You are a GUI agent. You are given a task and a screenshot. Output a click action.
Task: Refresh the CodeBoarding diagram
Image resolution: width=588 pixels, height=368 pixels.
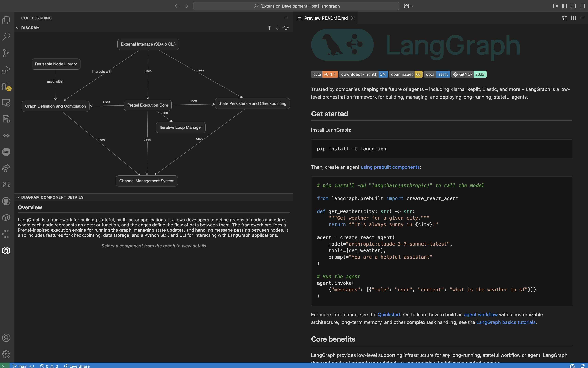(x=286, y=28)
